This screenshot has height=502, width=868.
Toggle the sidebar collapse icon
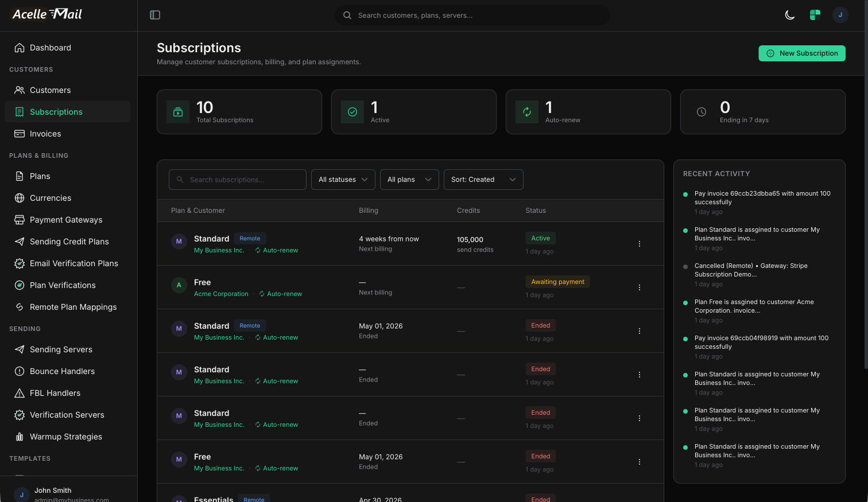pos(155,15)
